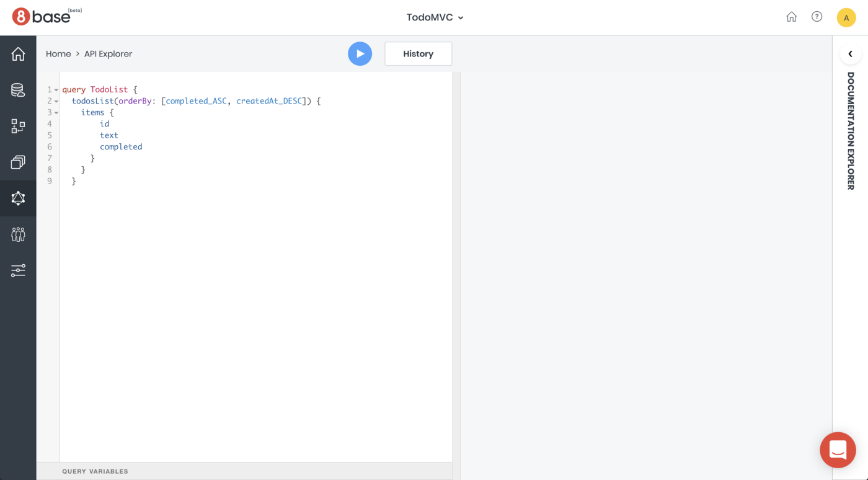This screenshot has width=868, height=480.
Task: Run the query with the play button
Action: coord(360,53)
